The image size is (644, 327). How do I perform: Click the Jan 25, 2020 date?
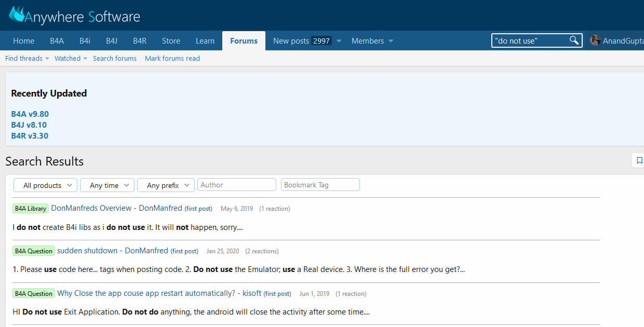point(223,251)
